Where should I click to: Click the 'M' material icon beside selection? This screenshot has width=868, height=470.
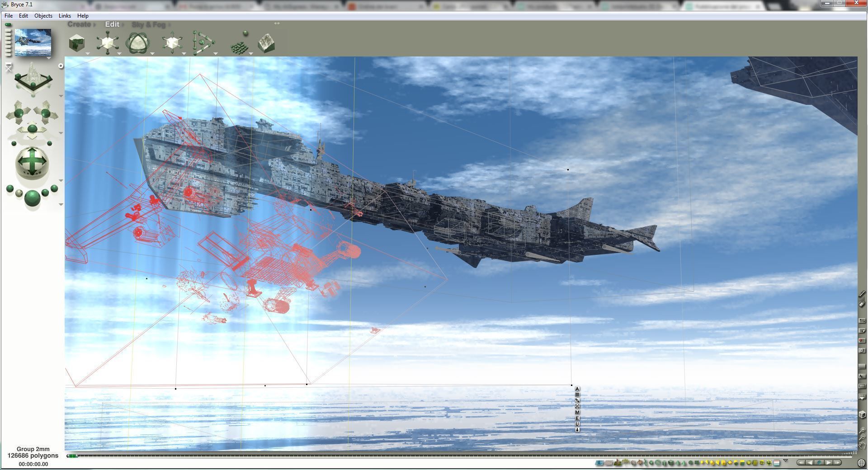click(x=577, y=412)
